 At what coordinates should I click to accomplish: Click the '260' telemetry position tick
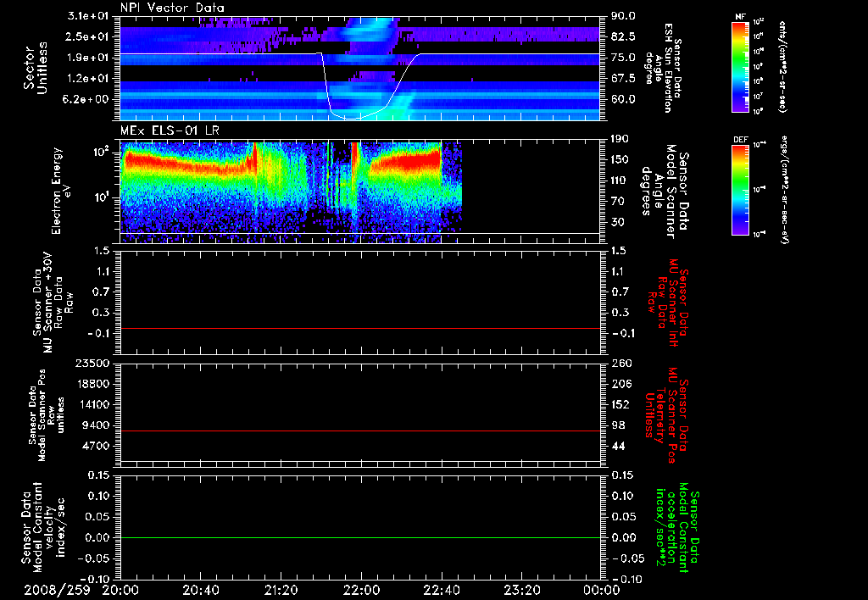pos(620,363)
